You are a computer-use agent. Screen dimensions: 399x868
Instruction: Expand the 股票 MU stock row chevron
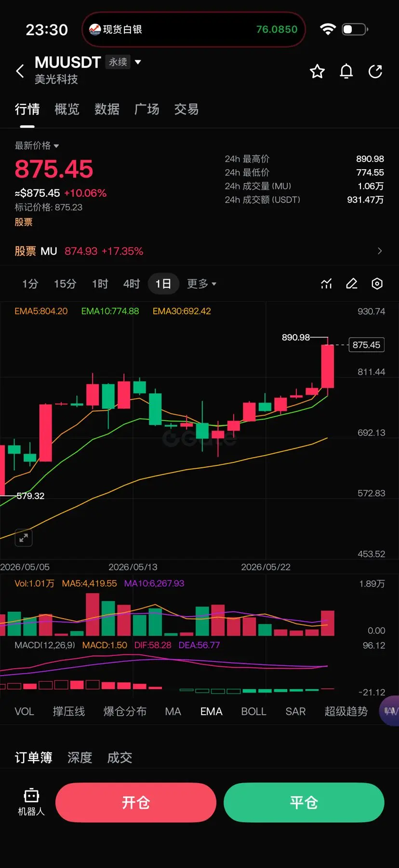(x=380, y=251)
